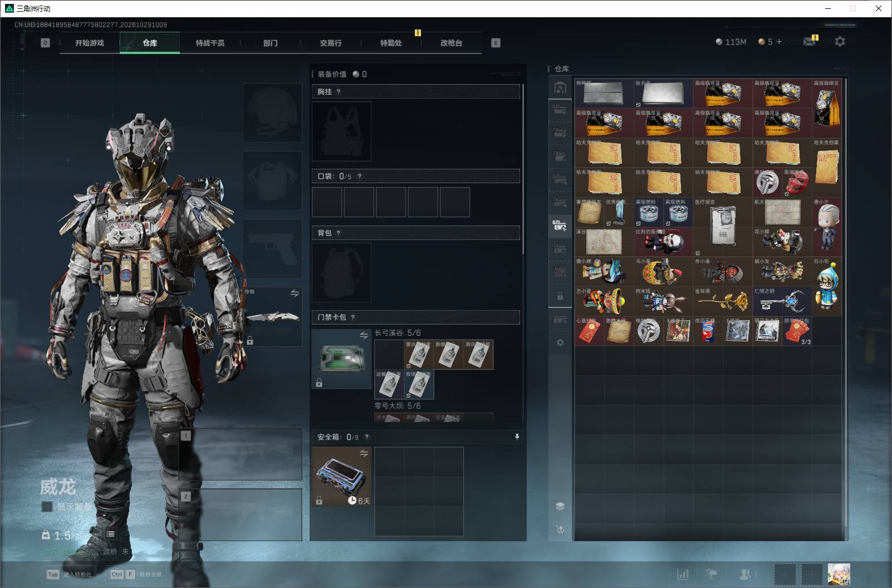This screenshot has width=892, height=588.
Task: Swap the 安全箱 container
Action: pyautogui.click(x=364, y=453)
